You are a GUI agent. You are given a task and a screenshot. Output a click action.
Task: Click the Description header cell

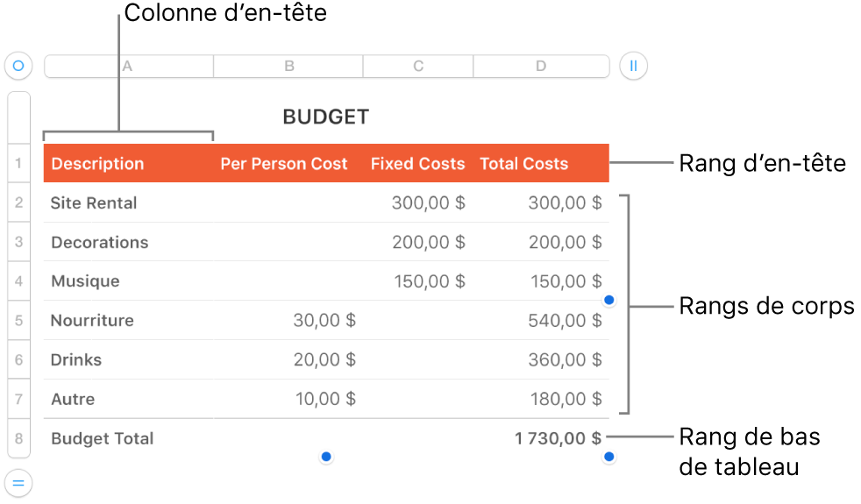click(97, 164)
